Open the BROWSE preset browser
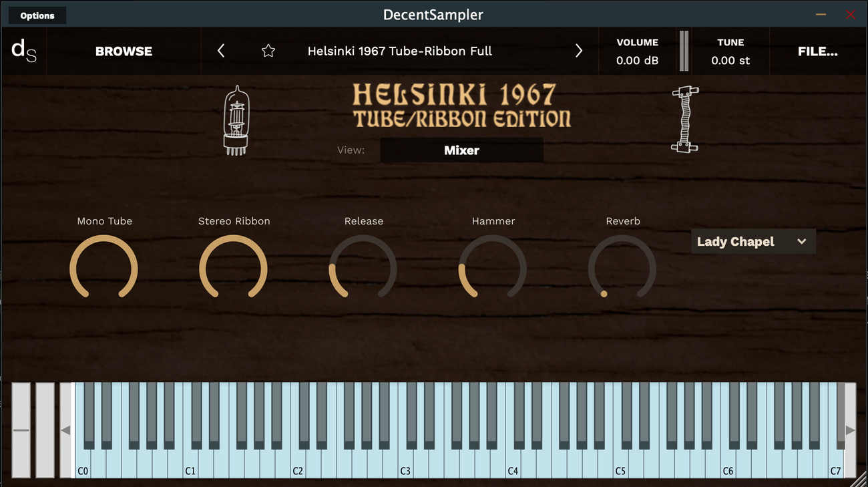Viewport: 868px width, 487px height. click(x=124, y=51)
